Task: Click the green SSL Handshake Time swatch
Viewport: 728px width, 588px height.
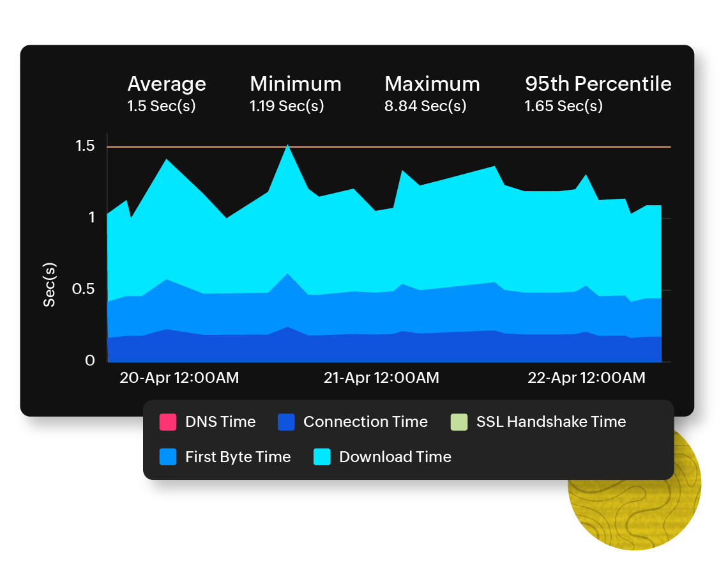Action: (459, 422)
